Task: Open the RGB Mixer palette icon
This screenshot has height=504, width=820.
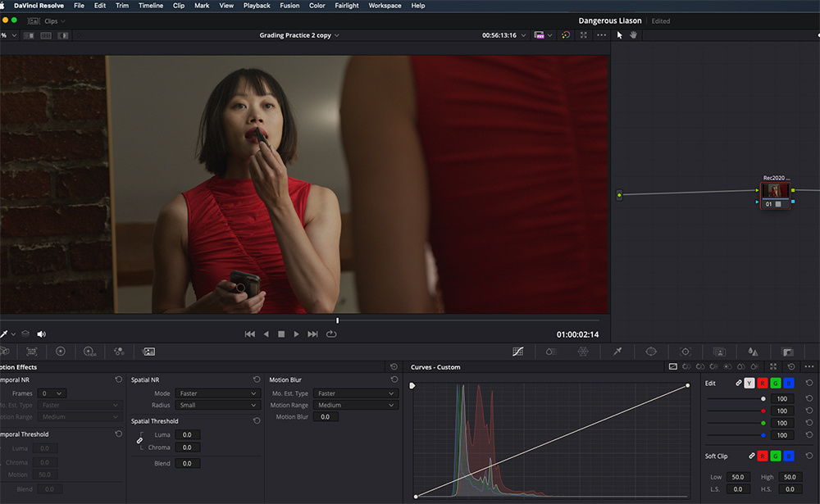Action: pyautogui.click(x=119, y=352)
